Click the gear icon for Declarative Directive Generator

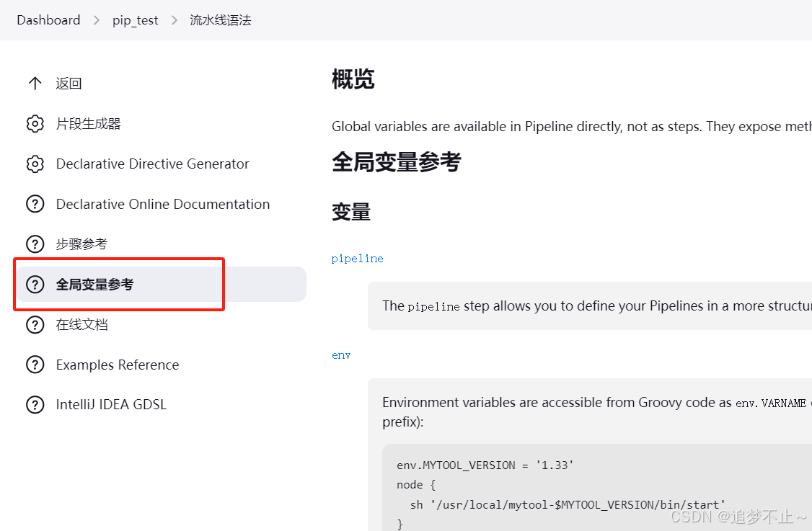point(35,164)
